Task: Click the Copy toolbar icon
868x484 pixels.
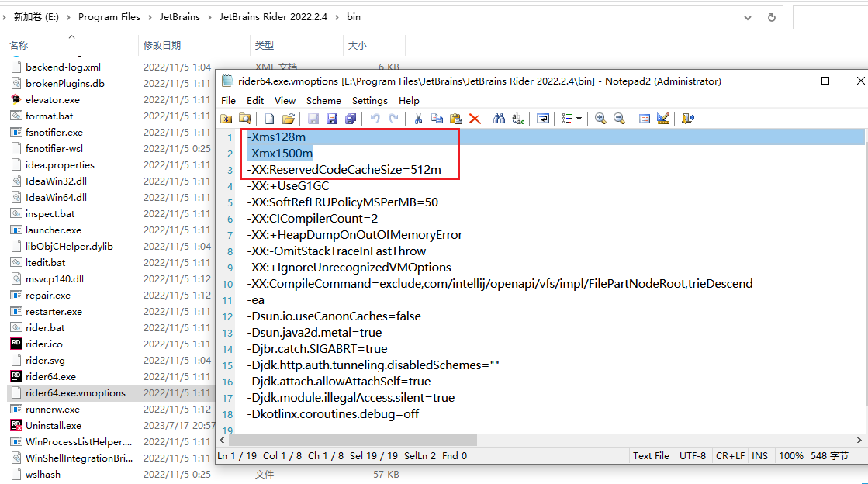Action: pyautogui.click(x=437, y=119)
